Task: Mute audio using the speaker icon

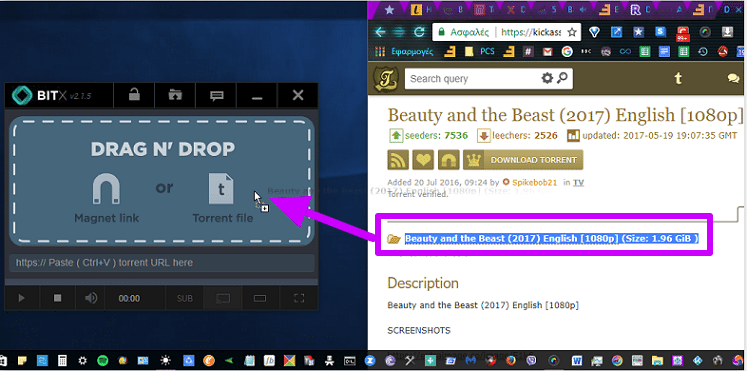Action: [91, 298]
